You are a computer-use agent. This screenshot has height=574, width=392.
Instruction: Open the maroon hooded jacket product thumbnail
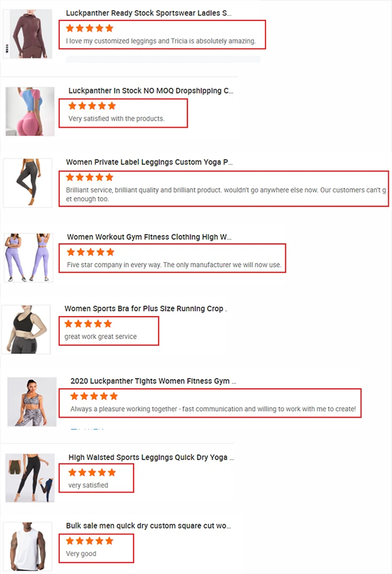pyautogui.click(x=28, y=34)
